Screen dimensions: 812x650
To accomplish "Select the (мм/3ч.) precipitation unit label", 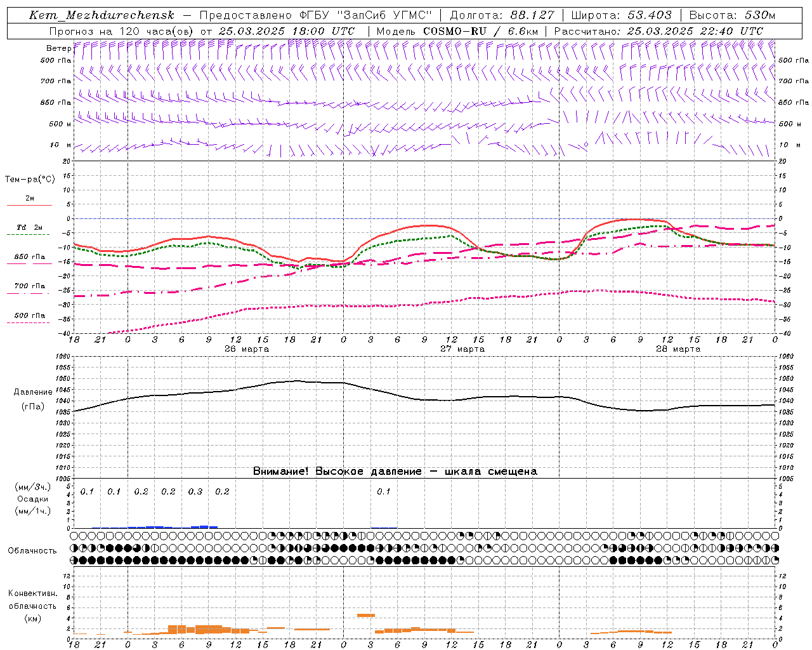I will click(33, 487).
